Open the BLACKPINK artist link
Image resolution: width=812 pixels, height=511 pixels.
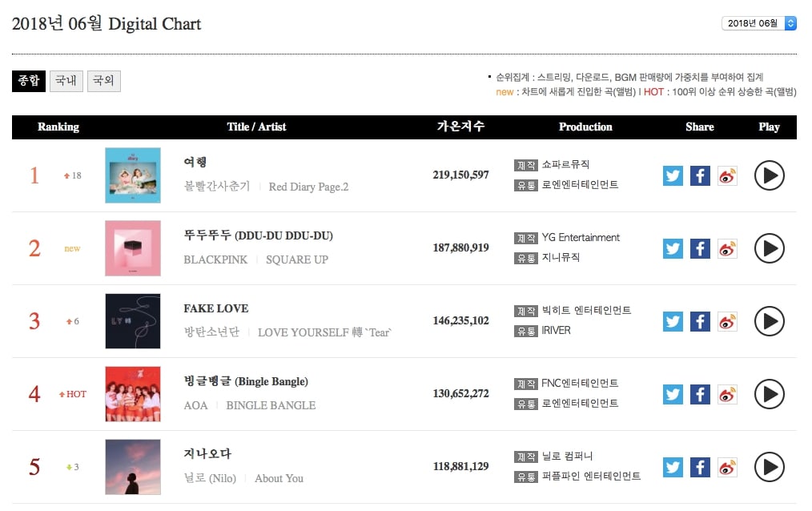[x=215, y=260]
